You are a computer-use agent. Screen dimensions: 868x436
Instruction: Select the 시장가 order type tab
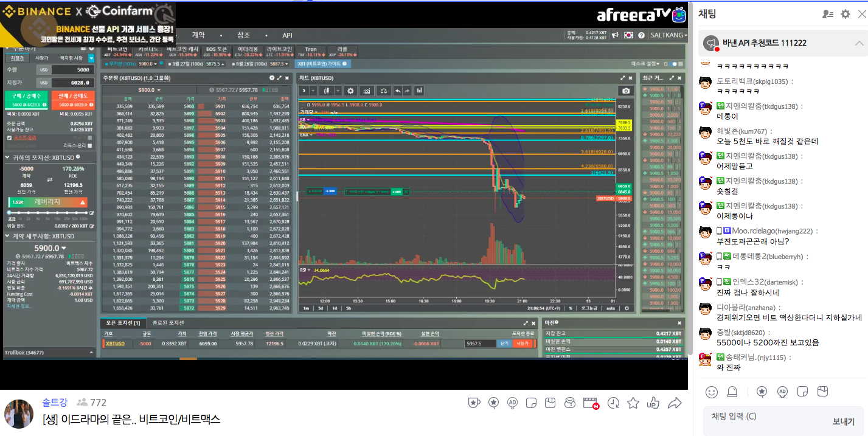[41, 58]
